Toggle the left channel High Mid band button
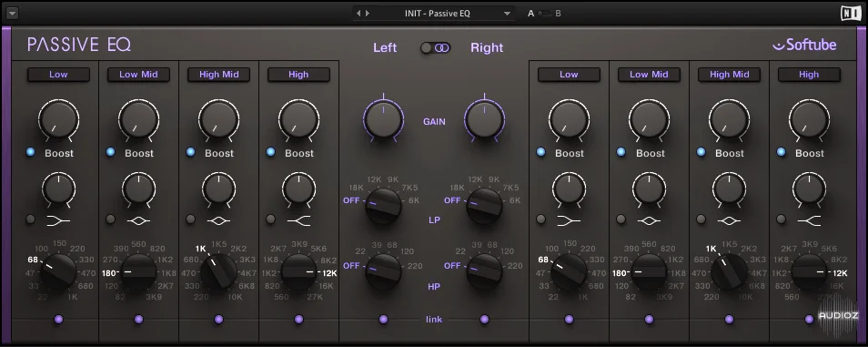Image resolution: width=868 pixels, height=347 pixels. [218, 75]
